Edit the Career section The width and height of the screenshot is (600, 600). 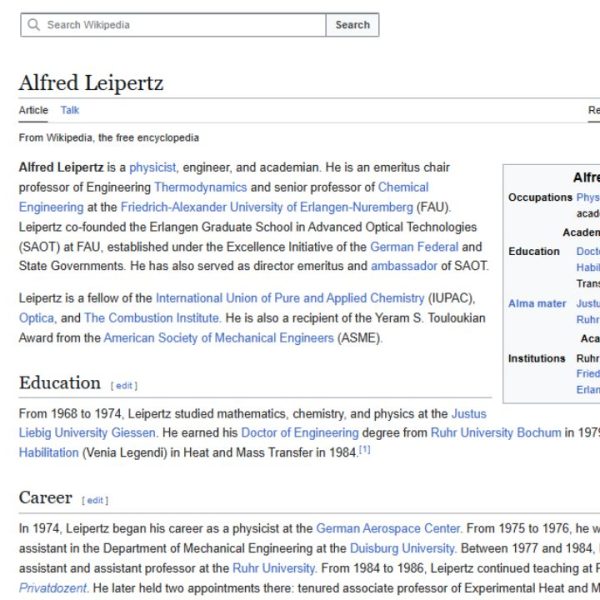[95, 501]
